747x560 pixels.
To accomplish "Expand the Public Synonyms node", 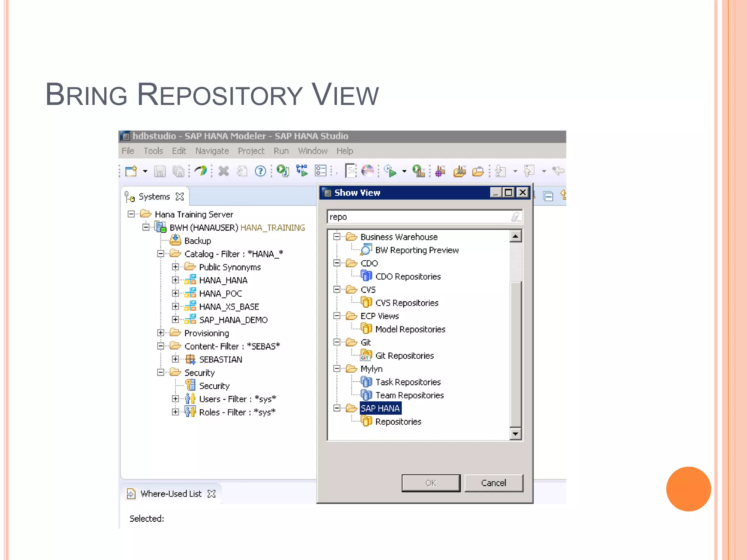I will click(x=175, y=267).
